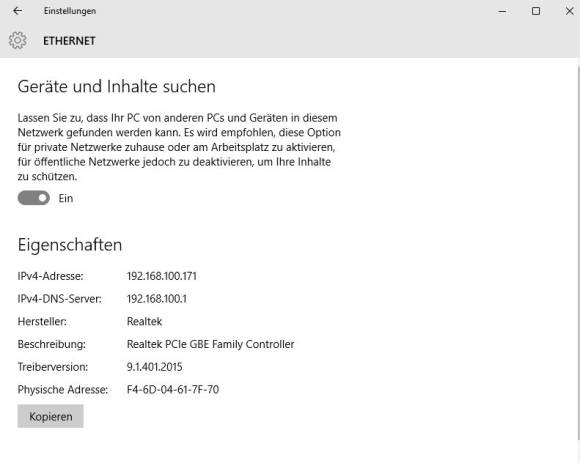
Task: Click the physical address F4-6D-04-61-7F-70
Action: point(173,389)
